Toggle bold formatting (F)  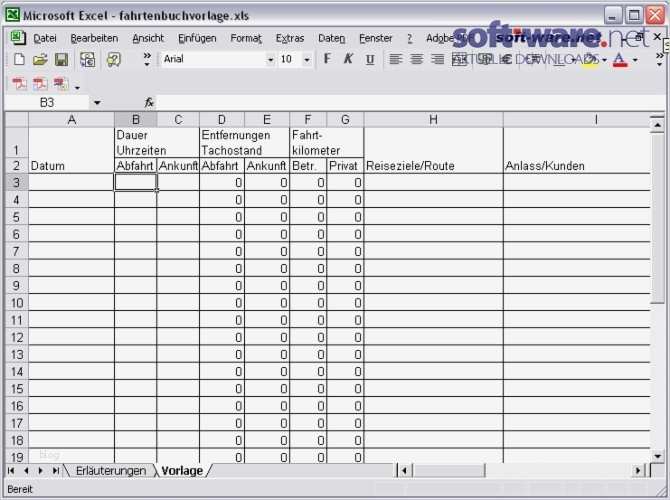327,59
